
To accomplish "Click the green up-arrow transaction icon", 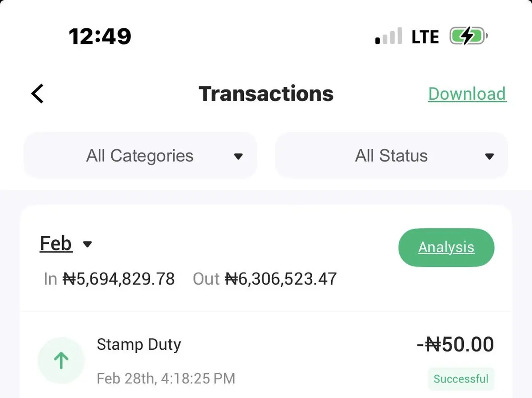I will 61,360.
